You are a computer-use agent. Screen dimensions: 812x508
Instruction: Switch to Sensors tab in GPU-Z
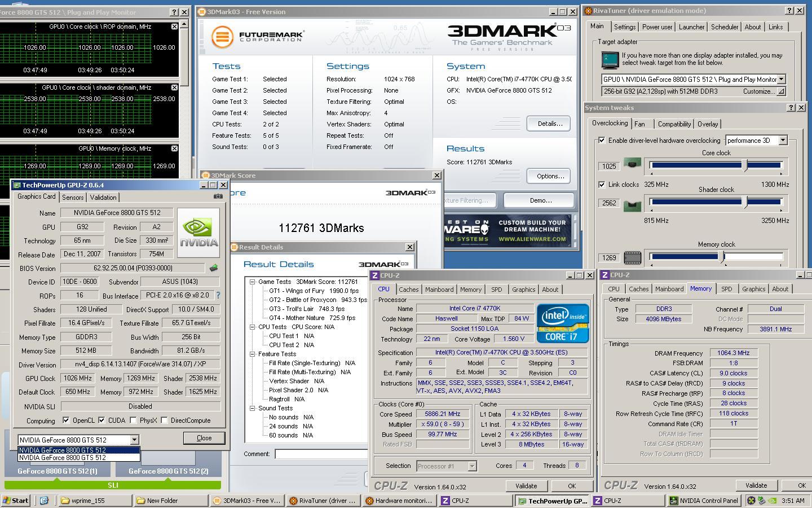click(73, 197)
